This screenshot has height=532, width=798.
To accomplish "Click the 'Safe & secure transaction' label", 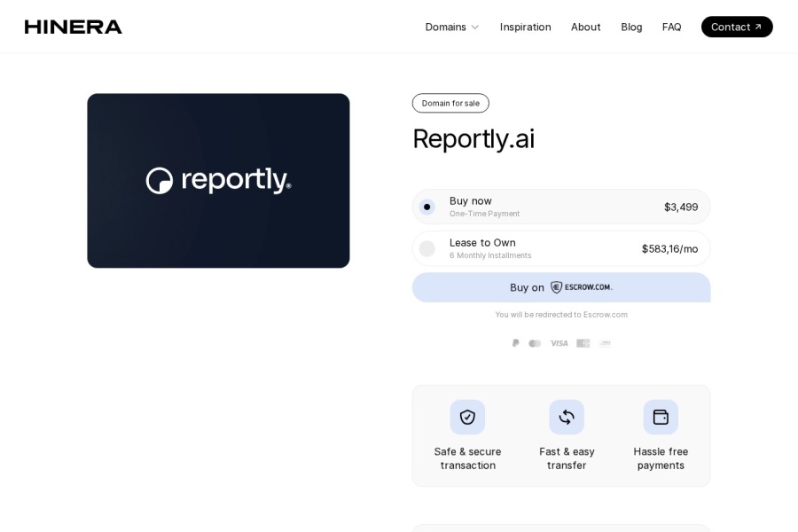I will pos(467,458).
